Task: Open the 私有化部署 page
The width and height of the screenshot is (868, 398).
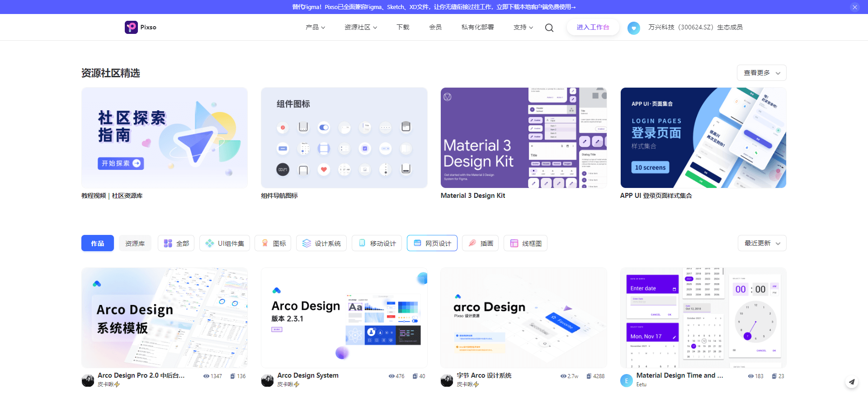Action: pos(477,27)
